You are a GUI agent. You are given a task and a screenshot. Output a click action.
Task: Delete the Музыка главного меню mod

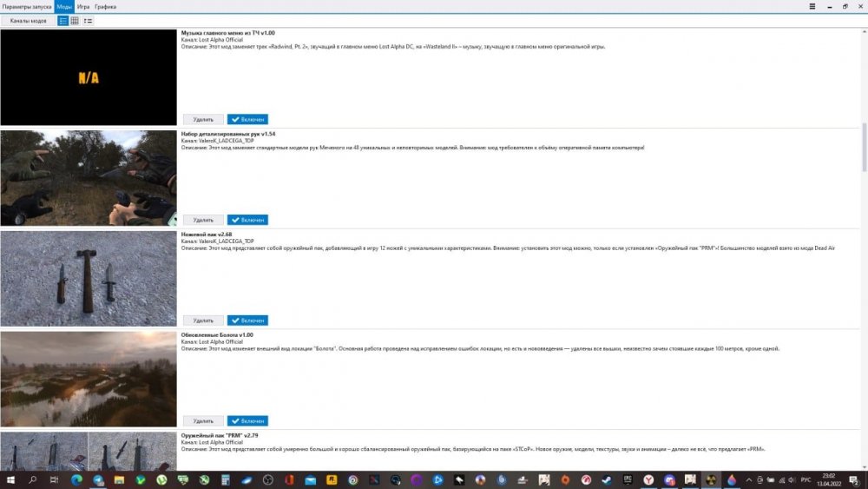point(203,119)
